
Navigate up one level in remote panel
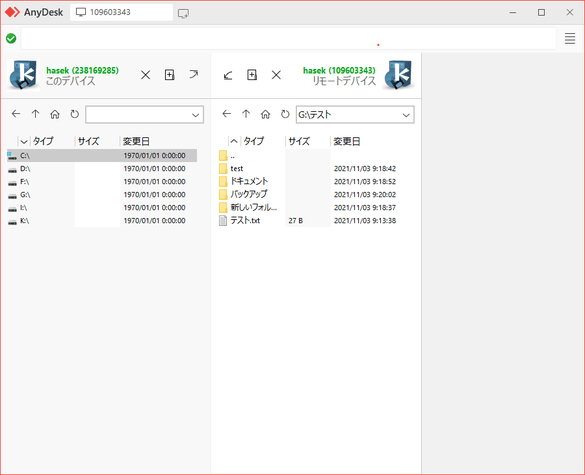246,114
